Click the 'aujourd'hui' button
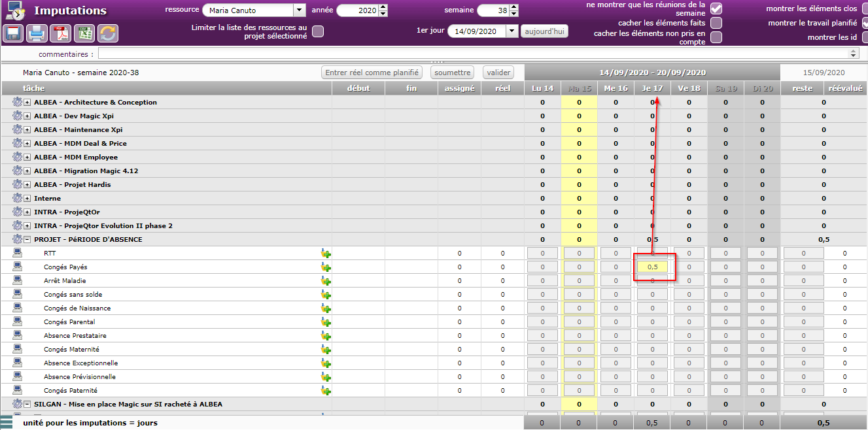The image size is (868, 430). click(x=544, y=31)
